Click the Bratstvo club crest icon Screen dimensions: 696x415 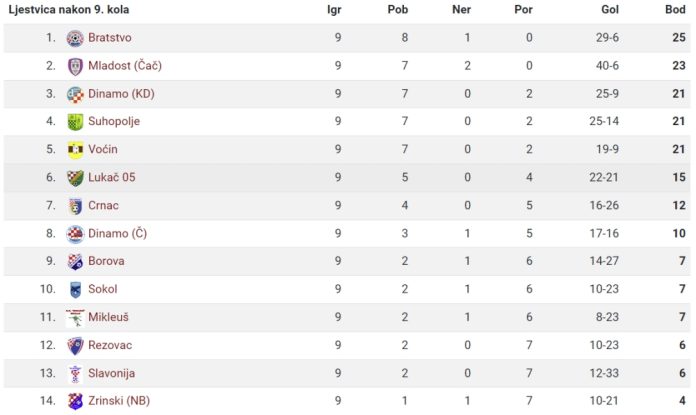pos(75,38)
